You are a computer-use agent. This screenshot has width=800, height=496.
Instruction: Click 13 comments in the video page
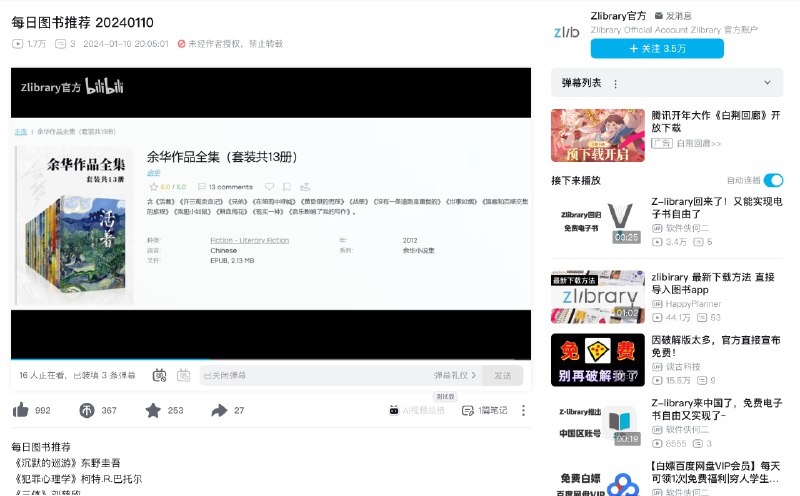pos(225,187)
